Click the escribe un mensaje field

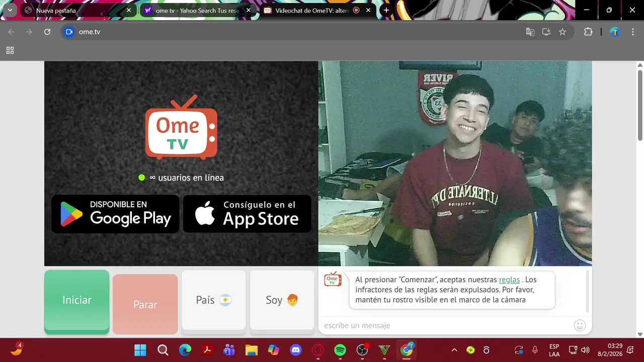[x=445, y=325]
